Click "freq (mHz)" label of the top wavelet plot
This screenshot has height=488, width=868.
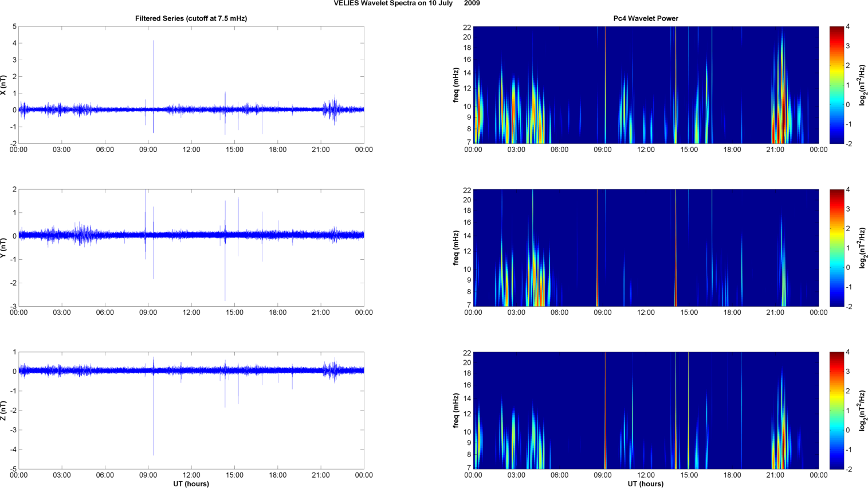point(456,85)
